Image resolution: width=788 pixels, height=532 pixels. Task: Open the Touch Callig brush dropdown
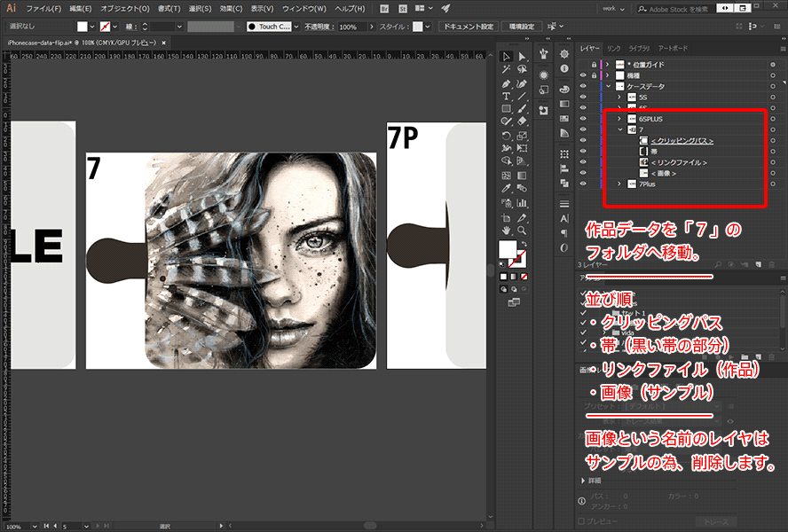point(296,27)
